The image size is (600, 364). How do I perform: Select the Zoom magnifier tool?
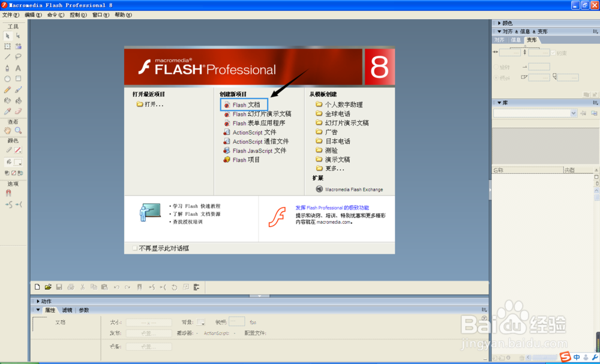click(18, 130)
